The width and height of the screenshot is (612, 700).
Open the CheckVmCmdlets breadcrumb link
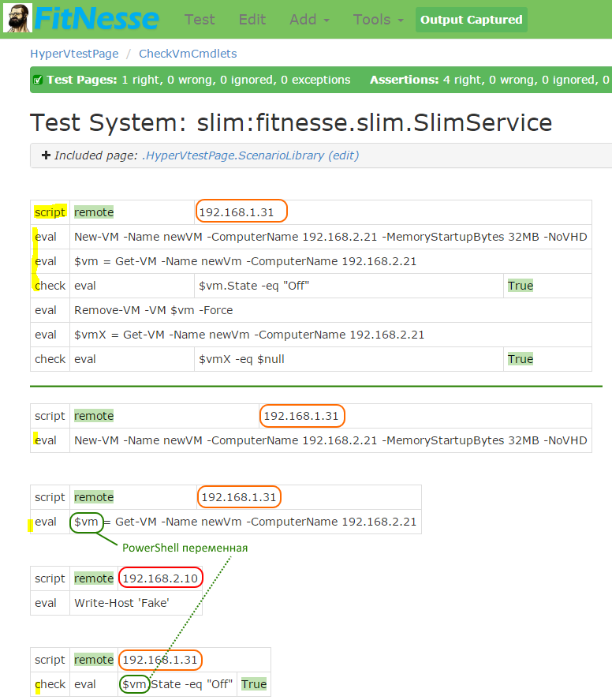(188, 54)
